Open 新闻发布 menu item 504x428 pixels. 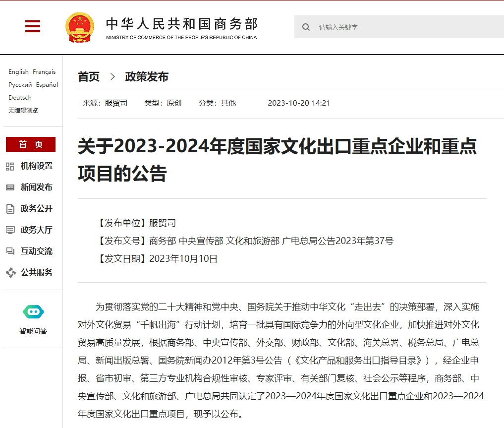(x=36, y=187)
